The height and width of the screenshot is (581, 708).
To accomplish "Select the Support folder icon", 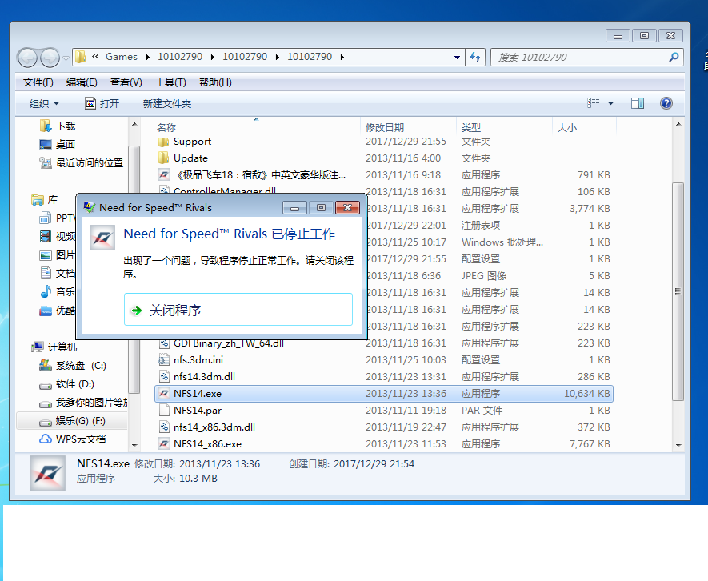I will coord(163,142).
